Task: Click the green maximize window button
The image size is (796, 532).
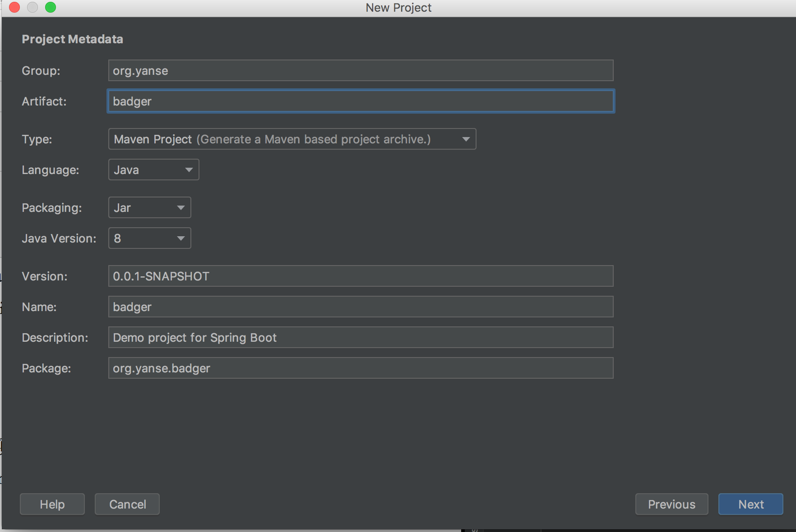Action: [x=51, y=7]
